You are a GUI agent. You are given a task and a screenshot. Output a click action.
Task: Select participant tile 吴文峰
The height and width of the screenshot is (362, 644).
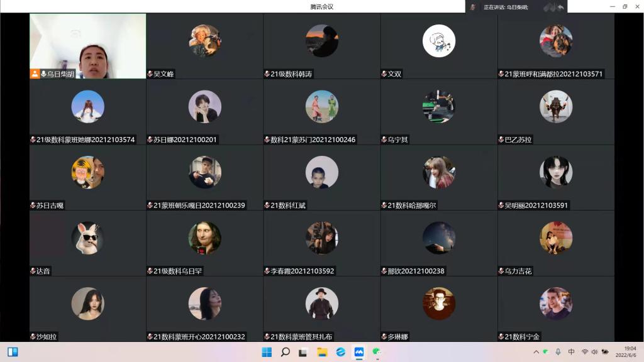point(204,46)
